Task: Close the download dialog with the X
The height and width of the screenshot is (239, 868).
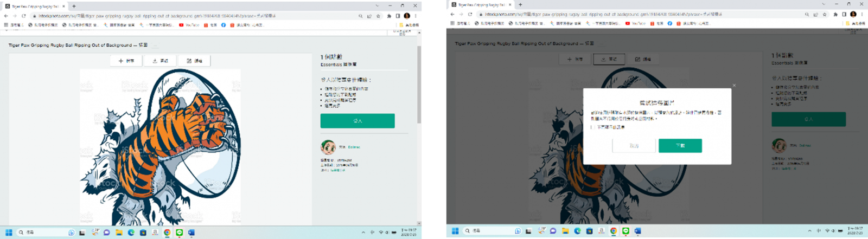Action: [734, 85]
